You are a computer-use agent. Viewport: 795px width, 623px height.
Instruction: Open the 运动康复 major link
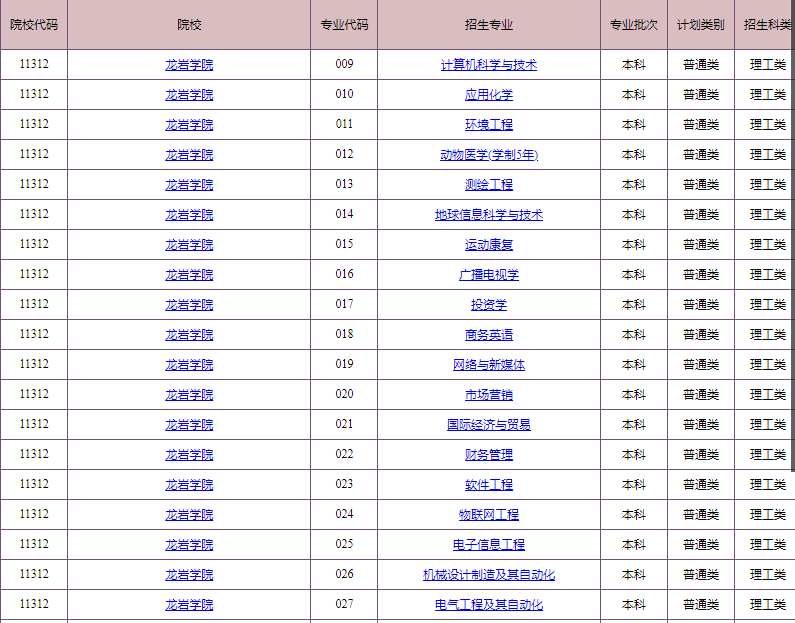(x=489, y=245)
